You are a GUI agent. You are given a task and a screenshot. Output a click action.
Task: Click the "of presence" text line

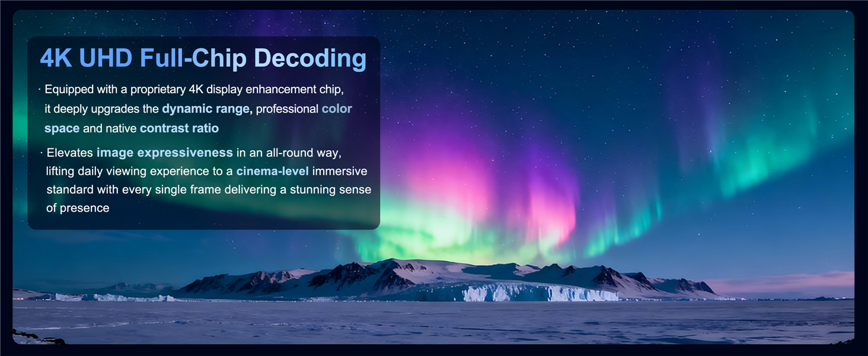pos(78,208)
